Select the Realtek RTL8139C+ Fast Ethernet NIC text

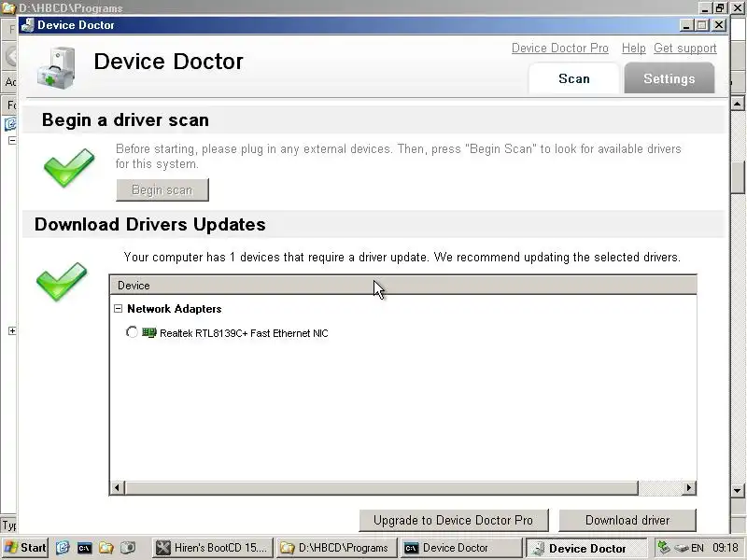(x=244, y=333)
